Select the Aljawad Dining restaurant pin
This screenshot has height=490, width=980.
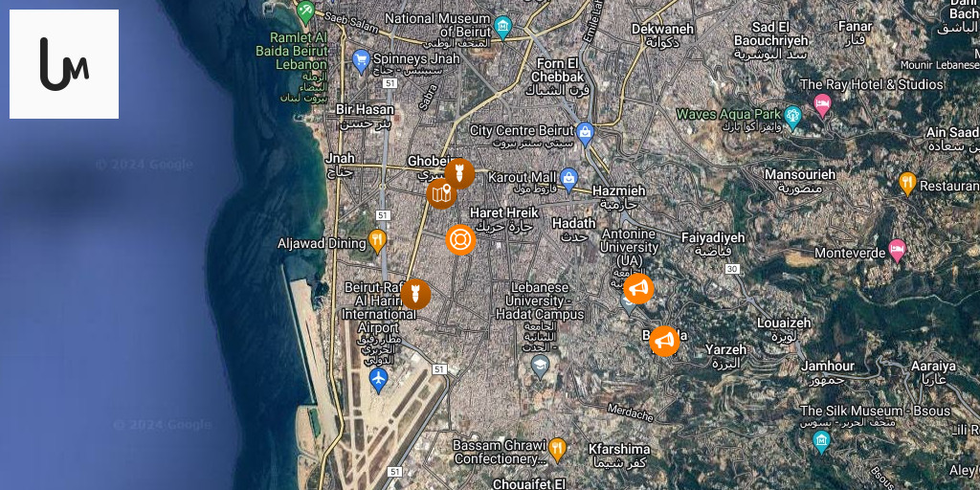pos(377,241)
